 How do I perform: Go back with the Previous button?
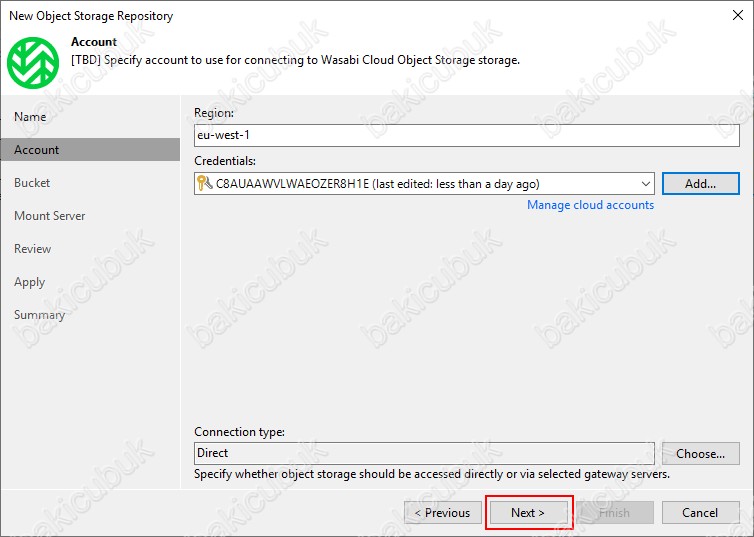pos(443,512)
